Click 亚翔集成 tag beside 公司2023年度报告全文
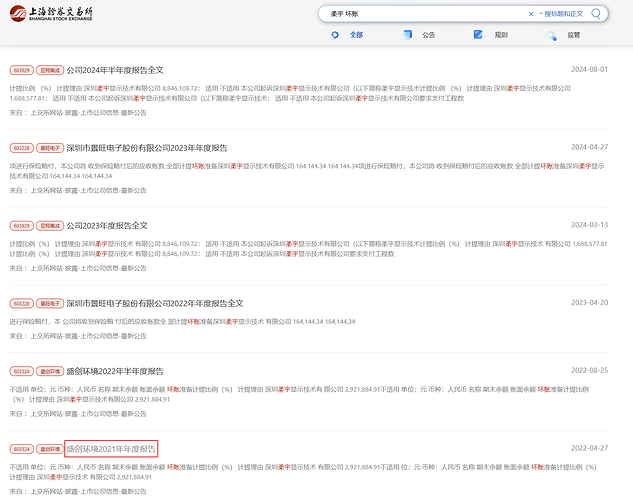The width and height of the screenshot is (633, 500). pyautogui.click(x=50, y=226)
